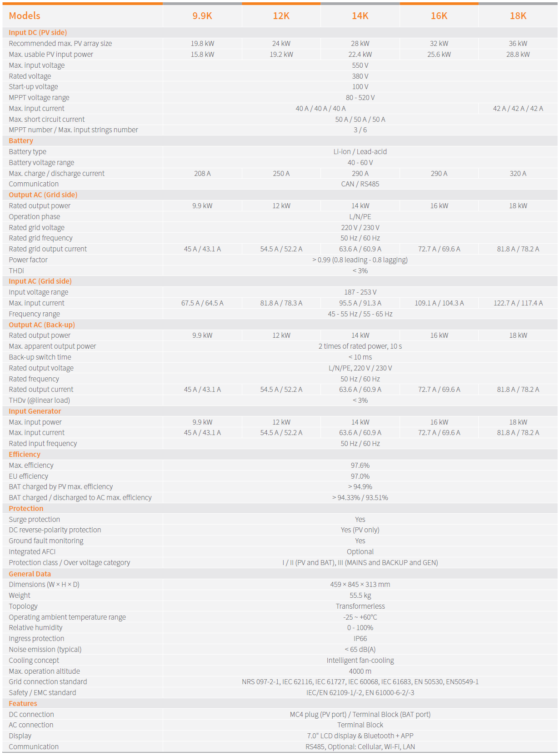
Task: Click the Start-up voltage row label
Action: pyautogui.click(x=34, y=87)
